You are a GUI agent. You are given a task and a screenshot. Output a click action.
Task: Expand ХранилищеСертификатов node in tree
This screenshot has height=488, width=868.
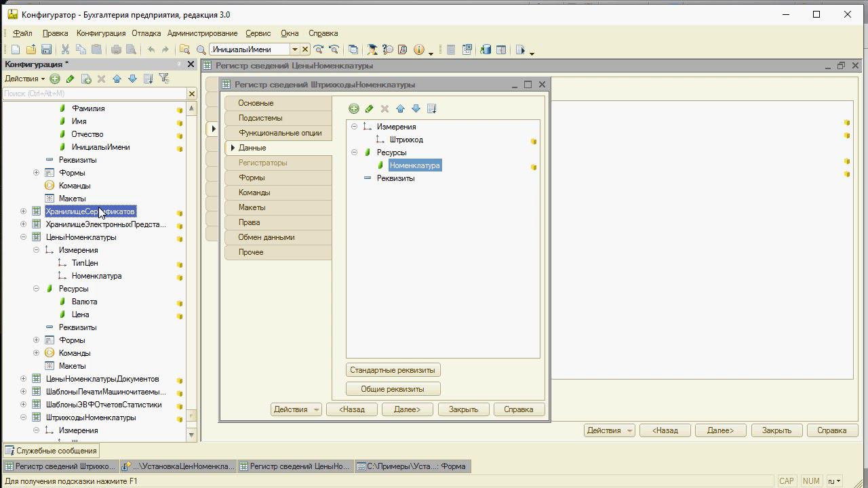point(23,211)
